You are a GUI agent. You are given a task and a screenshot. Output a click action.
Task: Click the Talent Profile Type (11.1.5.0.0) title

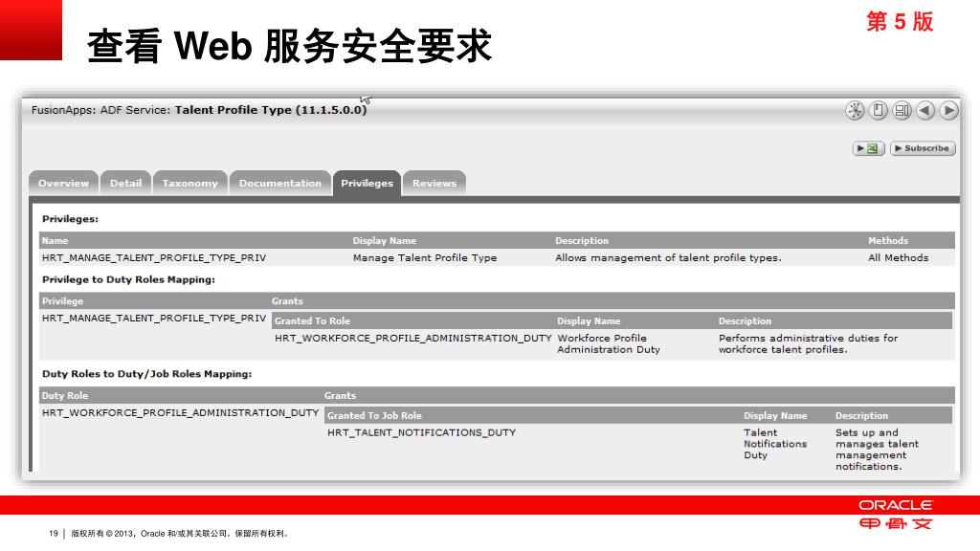pyautogui.click(x=271, y=110)
